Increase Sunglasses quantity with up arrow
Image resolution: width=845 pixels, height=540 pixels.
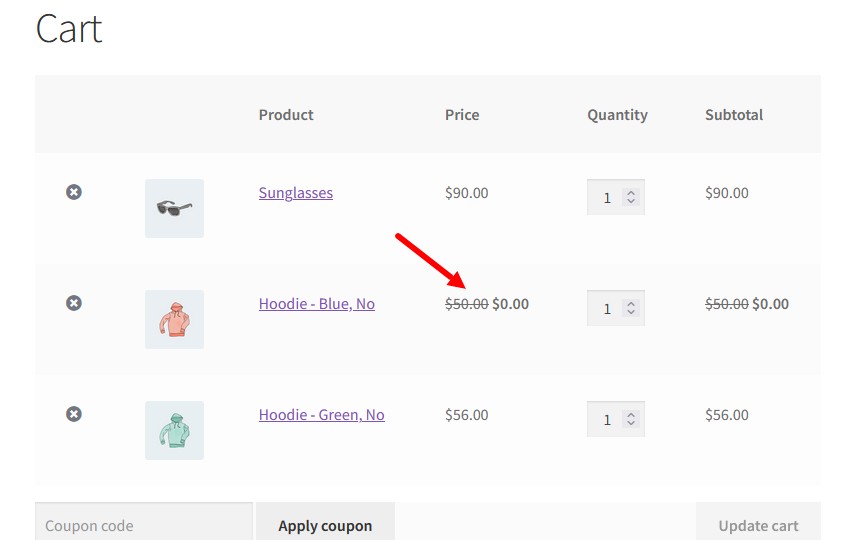pos(631,192)
